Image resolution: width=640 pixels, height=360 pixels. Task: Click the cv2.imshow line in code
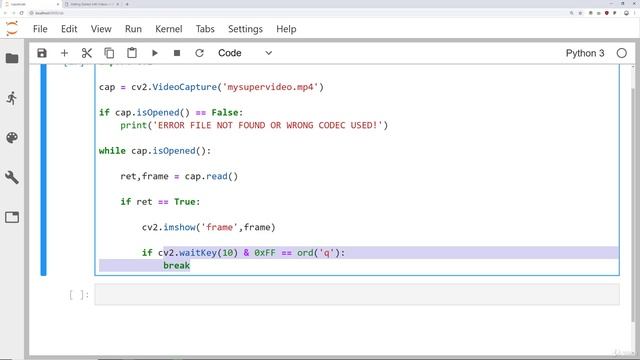(209, 227)
